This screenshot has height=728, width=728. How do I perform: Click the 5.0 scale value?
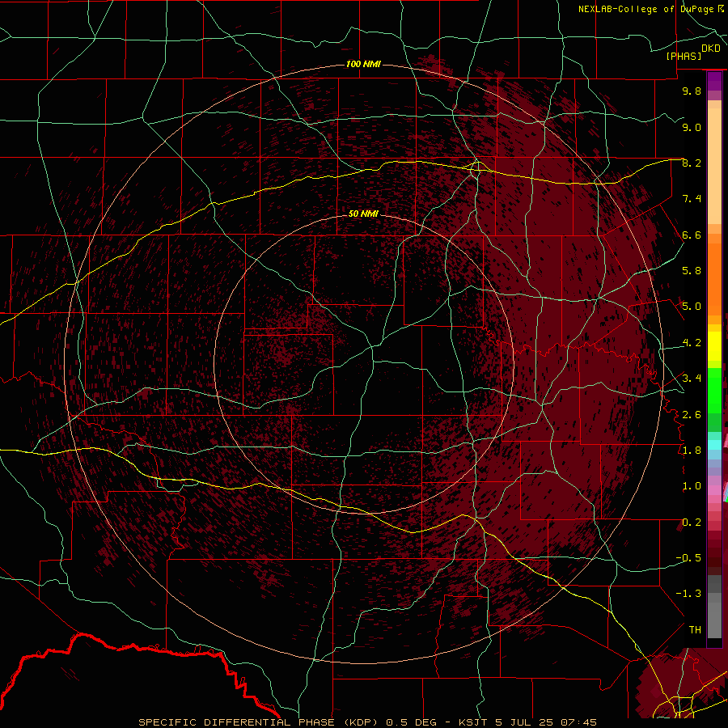click(692, 307)
